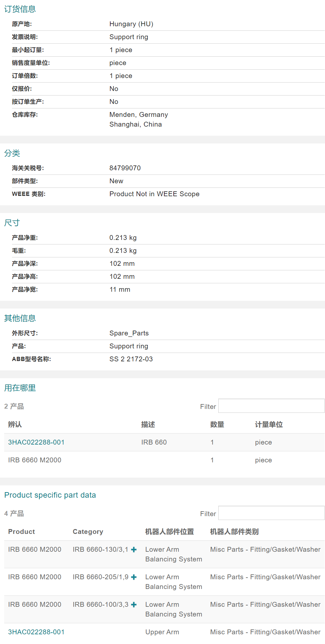
Task: Expand the IRB 6660-100/3,3 category plus icon
Action: 134,604
